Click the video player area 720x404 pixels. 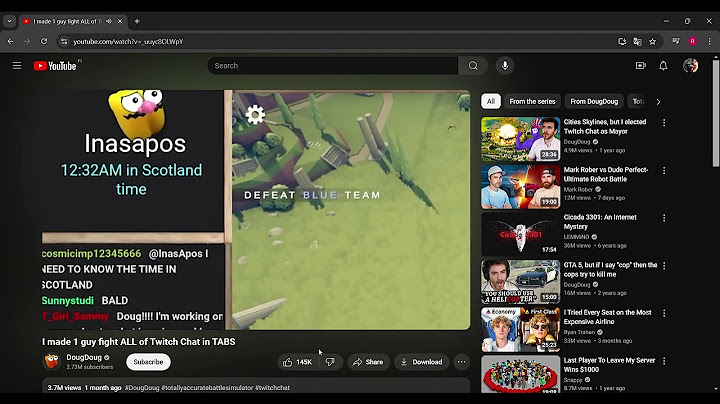click(256, 209)
